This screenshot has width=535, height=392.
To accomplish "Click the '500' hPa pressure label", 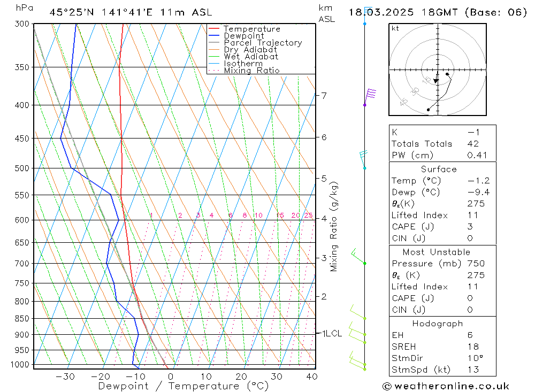I will 22,168.
